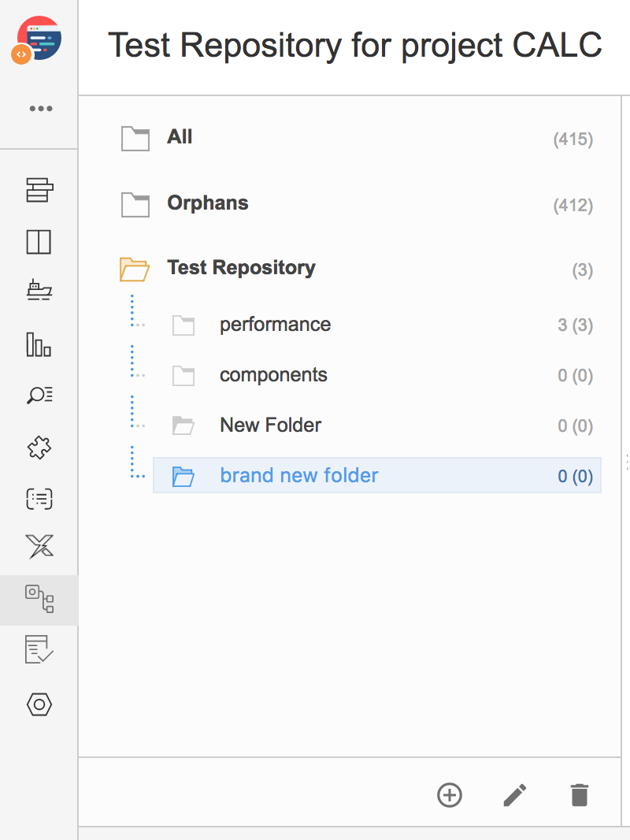Collapse the Test Repository folder
Image resolution: width=630 pixels, height=840 pixels.
tap(135, 269)
